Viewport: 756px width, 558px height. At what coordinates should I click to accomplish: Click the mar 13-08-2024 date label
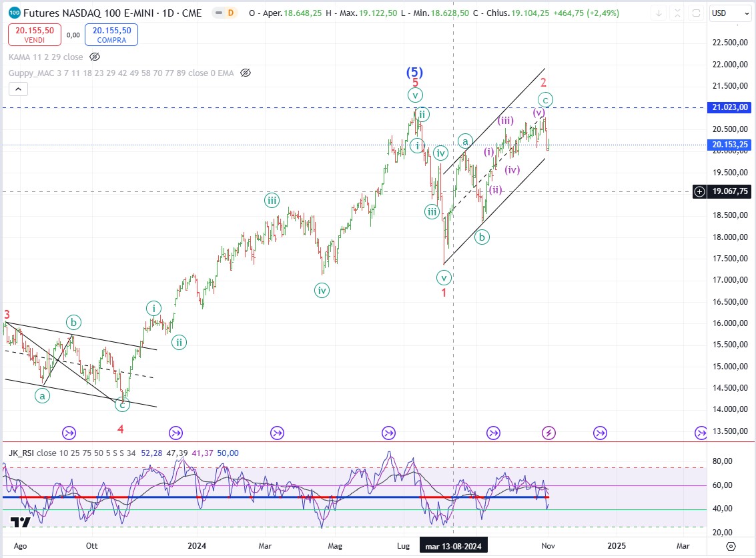(453, 546)
